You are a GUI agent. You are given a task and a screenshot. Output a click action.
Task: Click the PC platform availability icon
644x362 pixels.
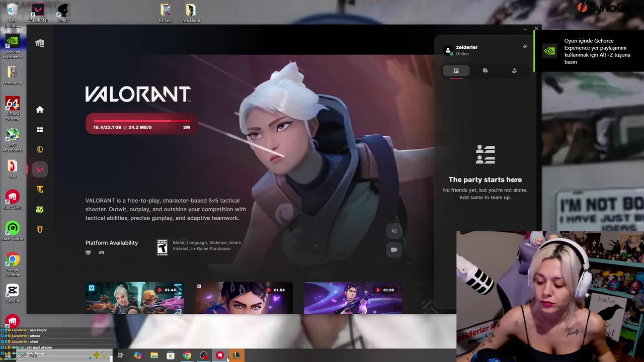(89, 252)
